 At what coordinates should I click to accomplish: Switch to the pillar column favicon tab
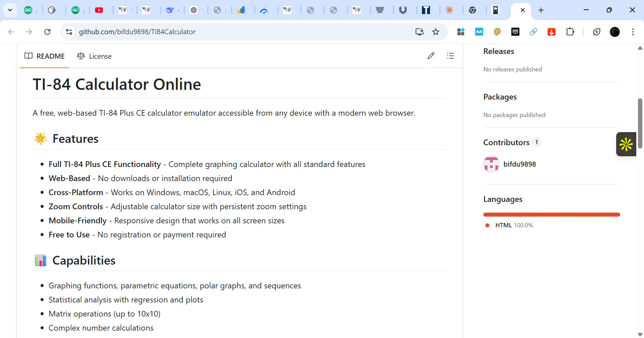(380, 10)
